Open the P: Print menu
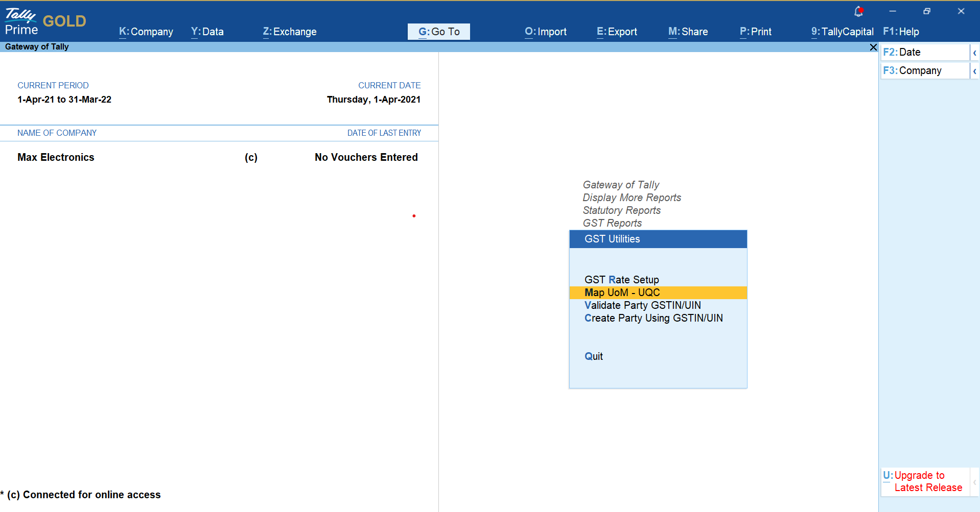Screen dimensions: 980x512 (755, 32)
